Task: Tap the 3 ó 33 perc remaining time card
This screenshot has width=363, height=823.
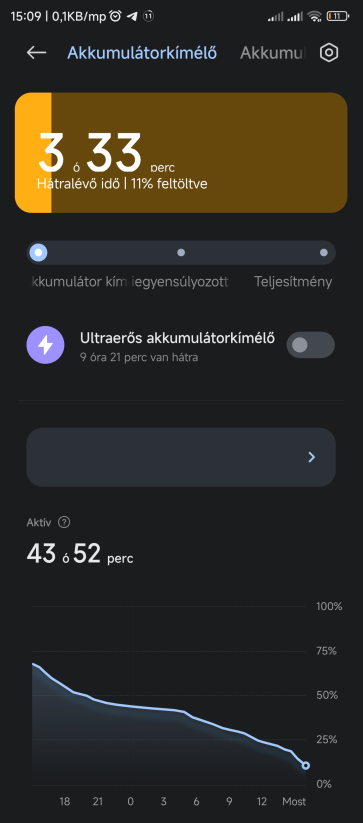Action: click(181, 153)
